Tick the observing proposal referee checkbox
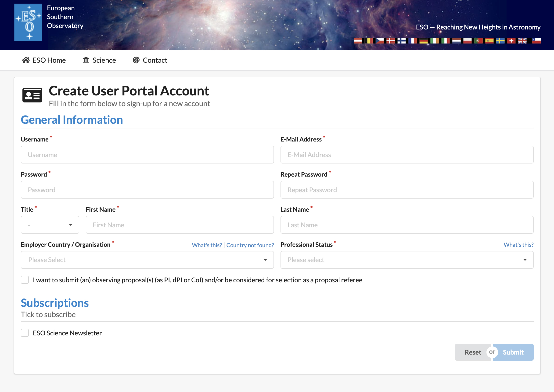This screenshot has width=554, height=392. click(x=25, y=280)
